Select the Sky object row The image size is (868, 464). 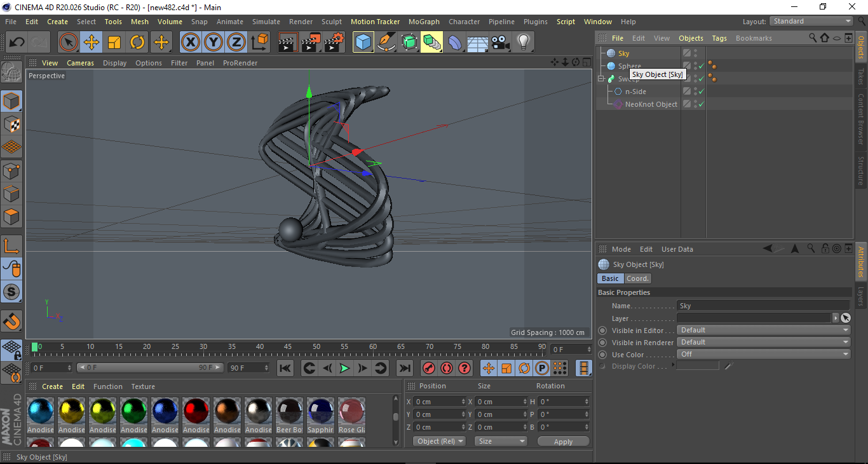724,53
